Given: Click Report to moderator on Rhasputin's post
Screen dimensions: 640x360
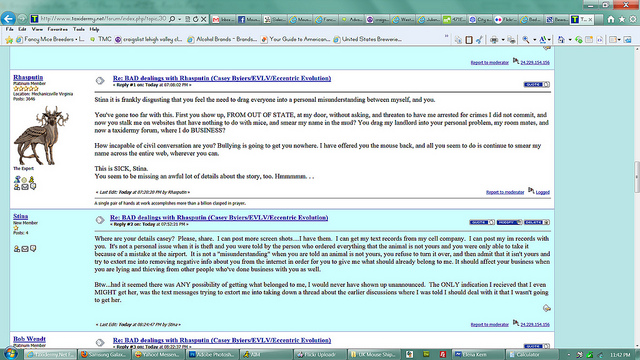Looking at the screenshot, I should [505, 192].
